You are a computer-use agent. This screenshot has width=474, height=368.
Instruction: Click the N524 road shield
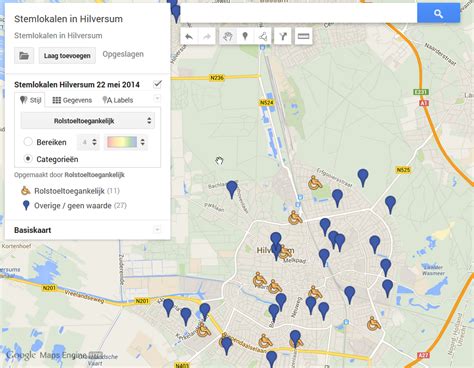point(267,103)
